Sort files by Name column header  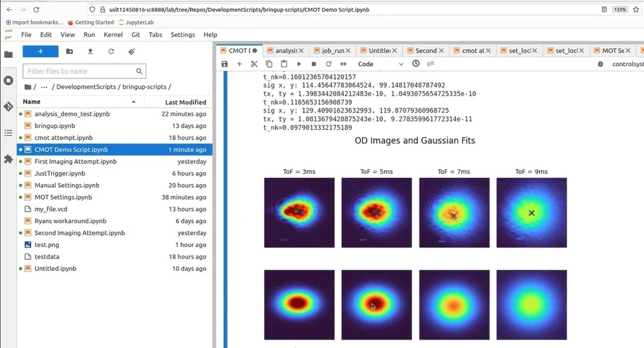pos(32,102)
